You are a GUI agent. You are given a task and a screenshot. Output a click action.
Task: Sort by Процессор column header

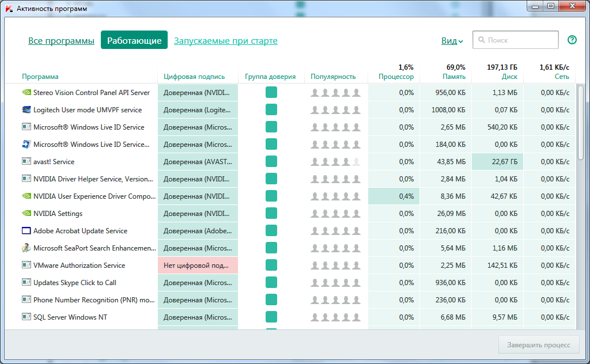396,77
